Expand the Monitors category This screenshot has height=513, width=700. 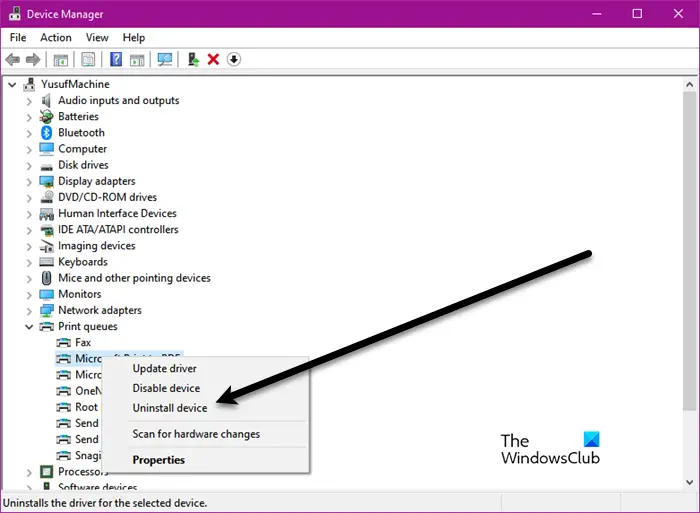tap(29, 295)
